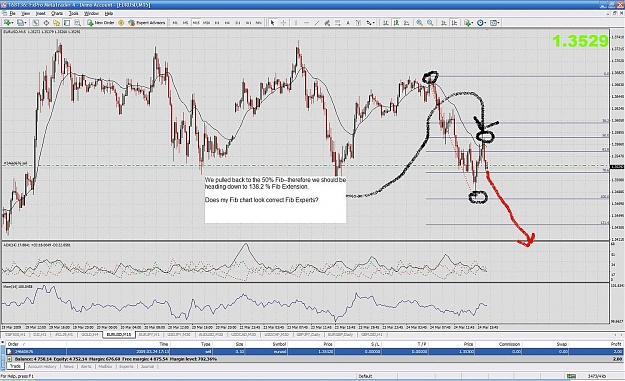
Task: Set timeframe to MN
Action: click(x=258, y=23)
